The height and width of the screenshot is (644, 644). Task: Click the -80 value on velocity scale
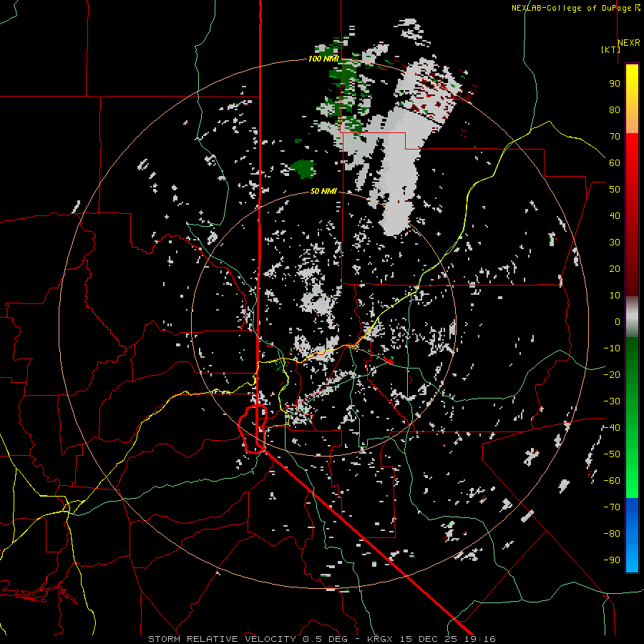pyautogui.click(x=612, y=534)
